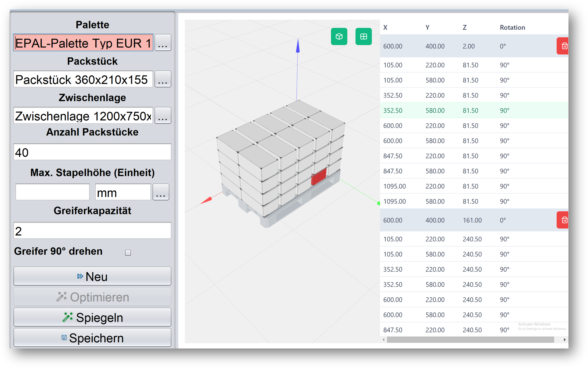Select the row 105.00 / 580.00 / 240.50
The width and height of the screenshot is (588, 368).
pyautogui.click(x=474, y=254)
